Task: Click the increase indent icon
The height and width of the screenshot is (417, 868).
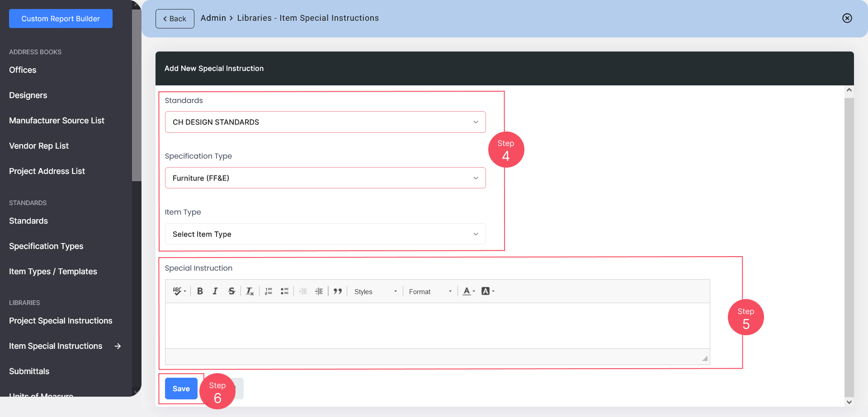Action: (319, 291)
